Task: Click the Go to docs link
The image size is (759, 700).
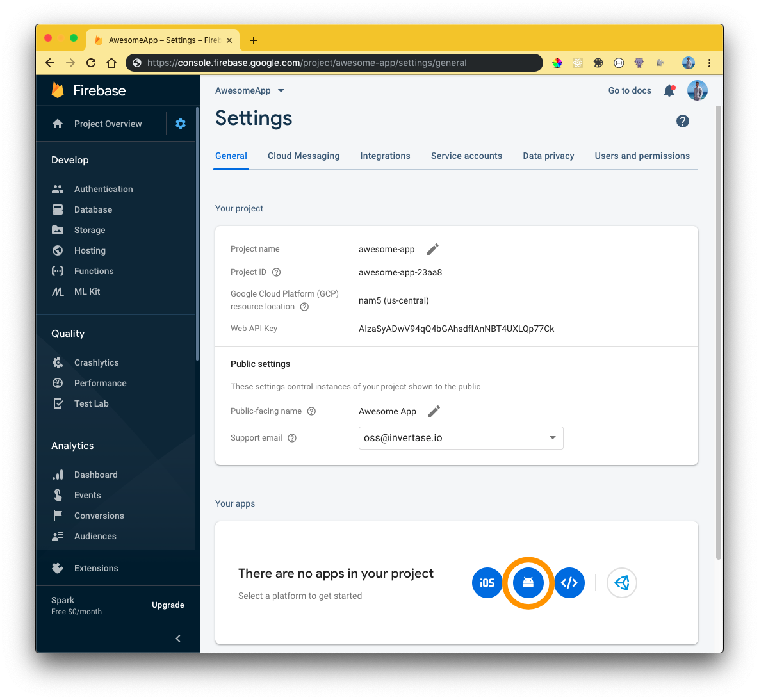Action: click(629, 90)
